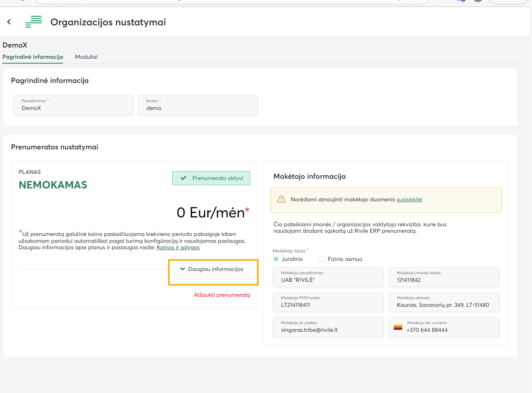Expand Daugiau informacijos section
The height and width of the screenshot is (393, 532).
click(x=212, y=269)
